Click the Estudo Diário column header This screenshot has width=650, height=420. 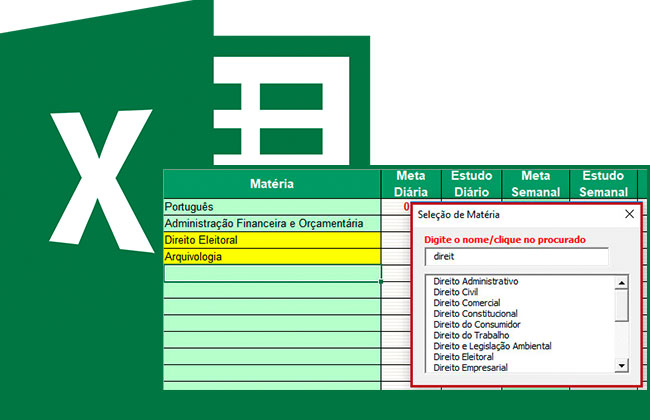471,184
